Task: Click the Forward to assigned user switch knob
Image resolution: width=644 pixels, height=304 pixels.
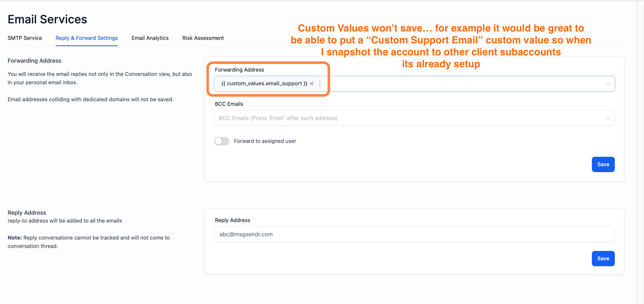Action: [219, 141]
